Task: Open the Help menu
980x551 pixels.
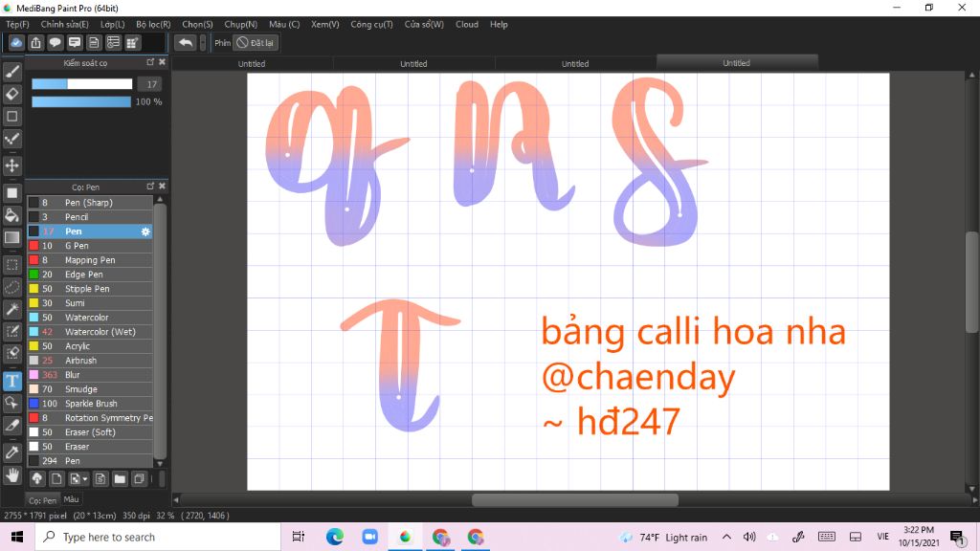Action: (x=499, y=24)
